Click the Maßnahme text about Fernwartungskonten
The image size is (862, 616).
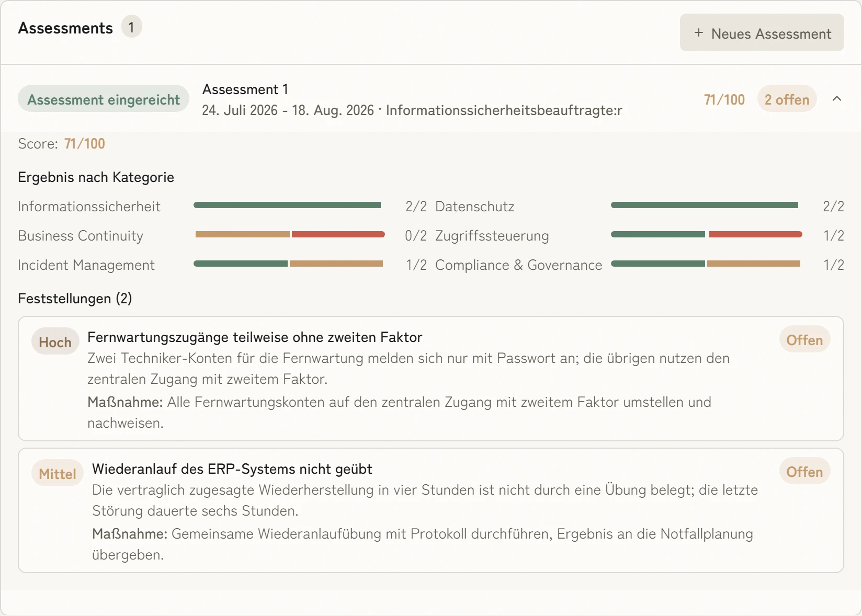coord(399,413)
